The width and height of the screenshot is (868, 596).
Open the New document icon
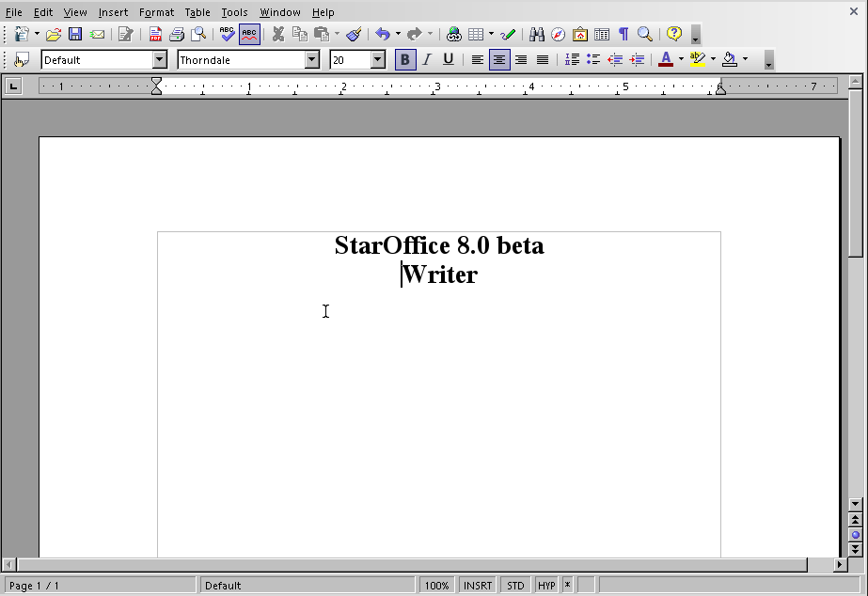[x=21, y=34]
